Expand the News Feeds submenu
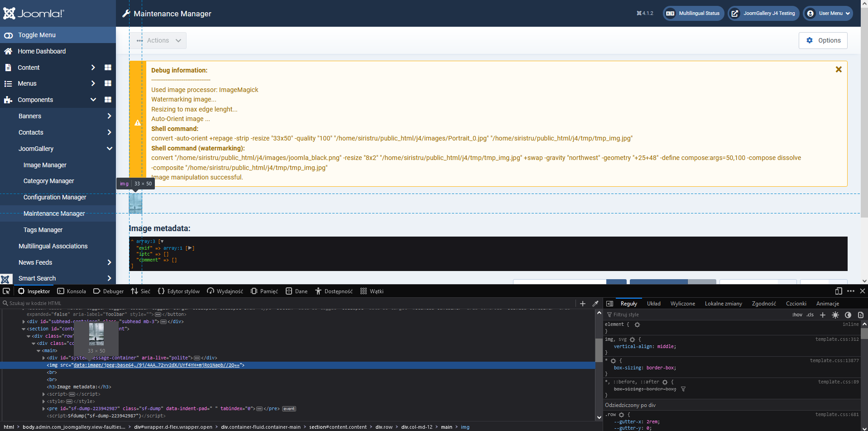Image resolution: width=868 pixels, height=431 pixels. (x=109, y=262)
